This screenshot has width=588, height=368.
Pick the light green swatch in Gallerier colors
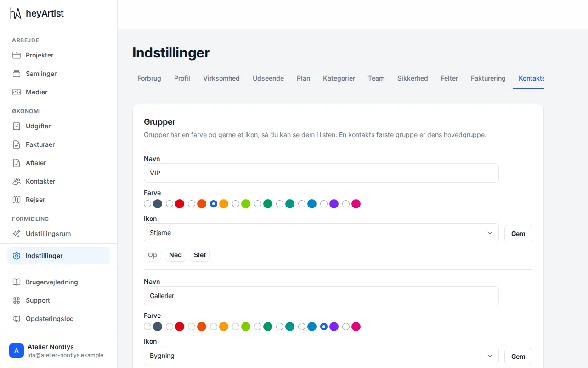click(246, 327)
